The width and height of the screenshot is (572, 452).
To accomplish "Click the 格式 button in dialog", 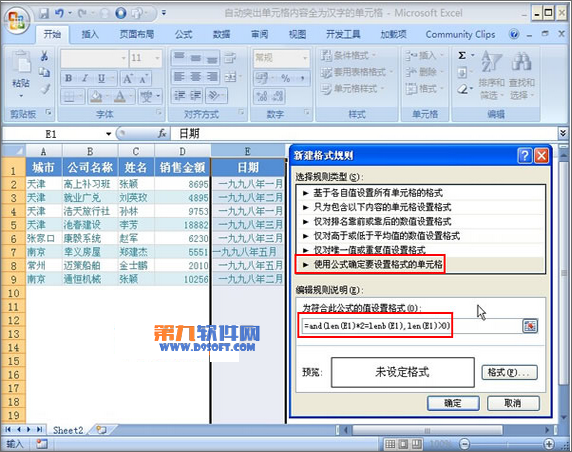I will (509, 372).
